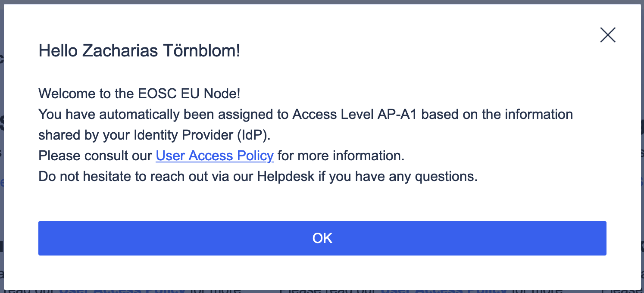Click the greeting heading Hello Zacharias Törnblom
This screenshot has height=293, width=644.
click(139, 51)
